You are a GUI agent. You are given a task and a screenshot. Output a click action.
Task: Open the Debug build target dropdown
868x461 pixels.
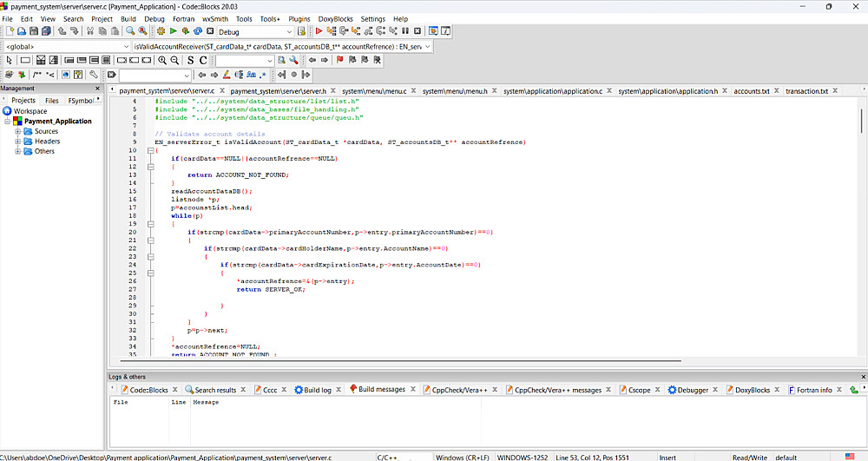288,32
